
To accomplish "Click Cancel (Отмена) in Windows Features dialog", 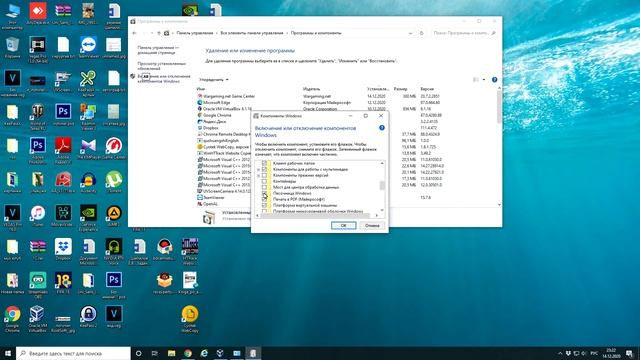I will (x=372, y=225).
